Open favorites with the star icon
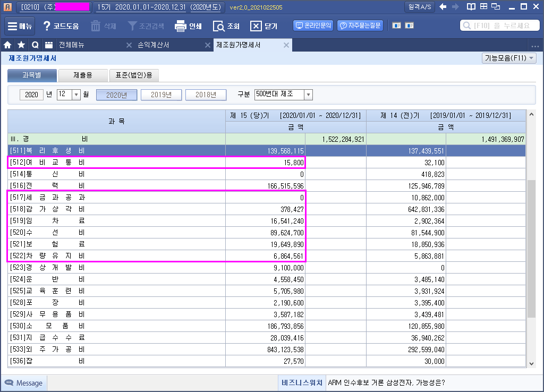Screen dimensions: 544x392 point(21,45)
